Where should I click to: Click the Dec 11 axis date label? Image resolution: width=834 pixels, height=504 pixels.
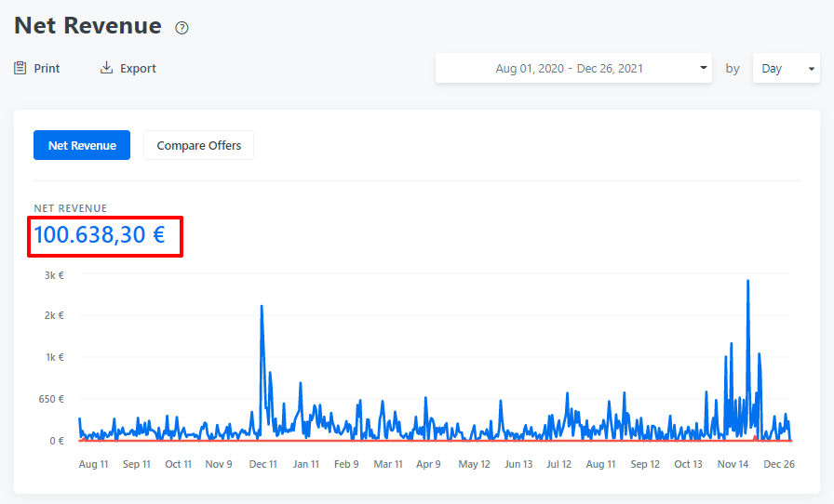262,464
